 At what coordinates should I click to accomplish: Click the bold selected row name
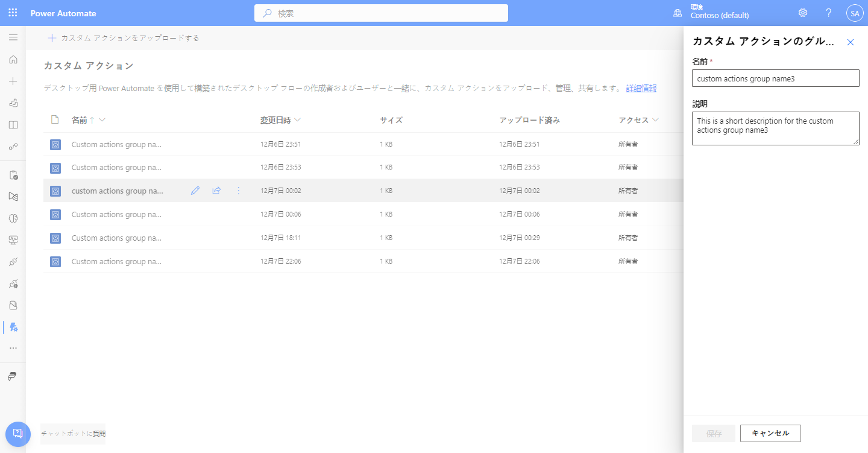point(118,191)
